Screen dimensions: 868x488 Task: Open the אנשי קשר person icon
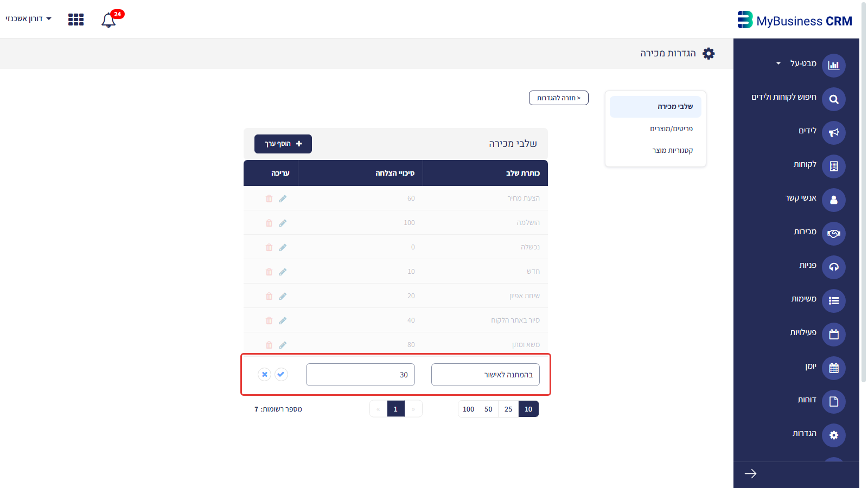click(x=834, y=200)
